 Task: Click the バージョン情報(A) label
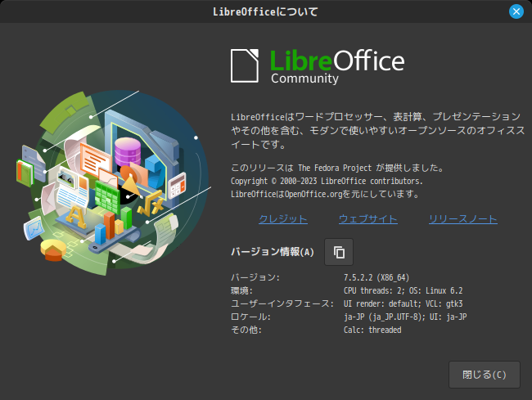(x=273, y=252)
